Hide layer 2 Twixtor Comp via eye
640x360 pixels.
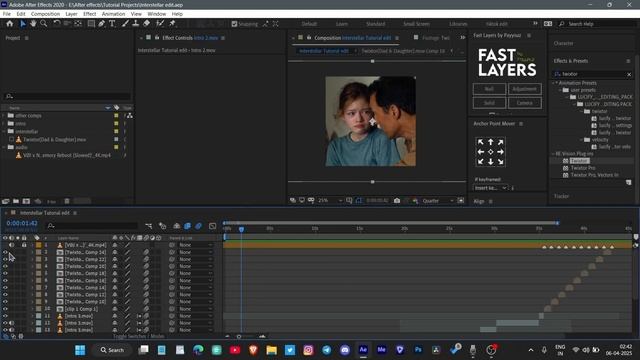[x=5, y=252]
